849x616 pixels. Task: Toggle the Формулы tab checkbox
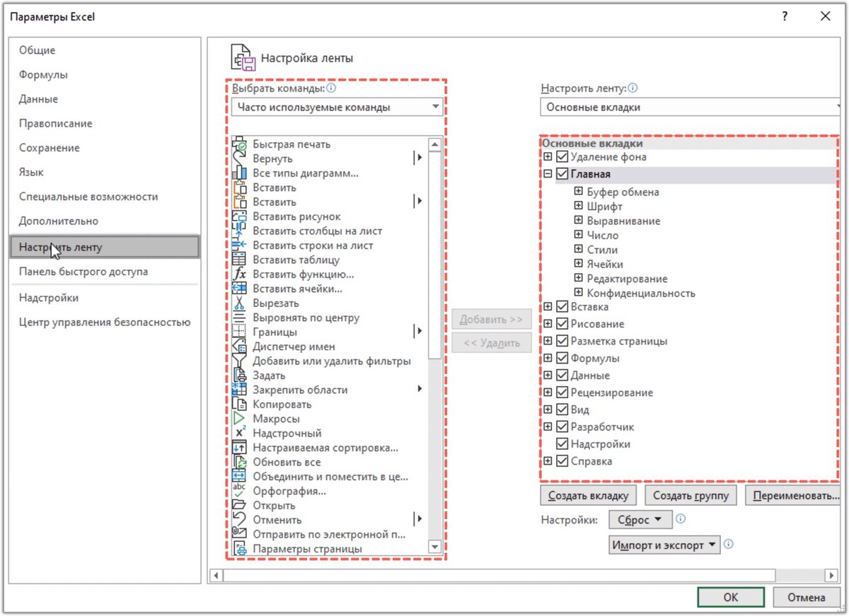562,359
